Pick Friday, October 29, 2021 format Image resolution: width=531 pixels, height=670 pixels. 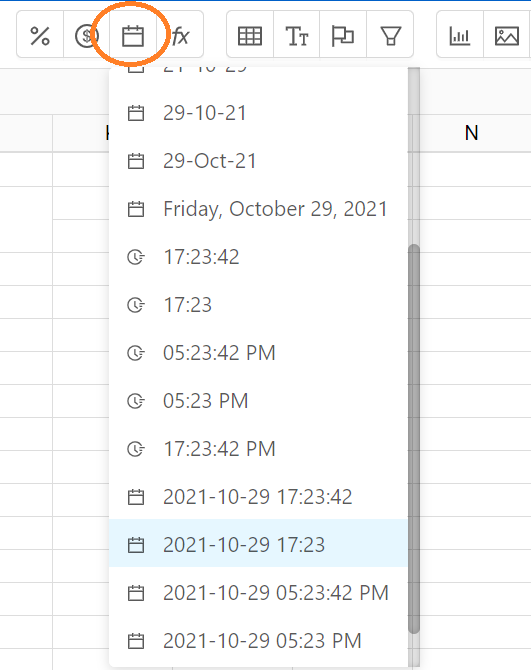click(x=258, y=209)
